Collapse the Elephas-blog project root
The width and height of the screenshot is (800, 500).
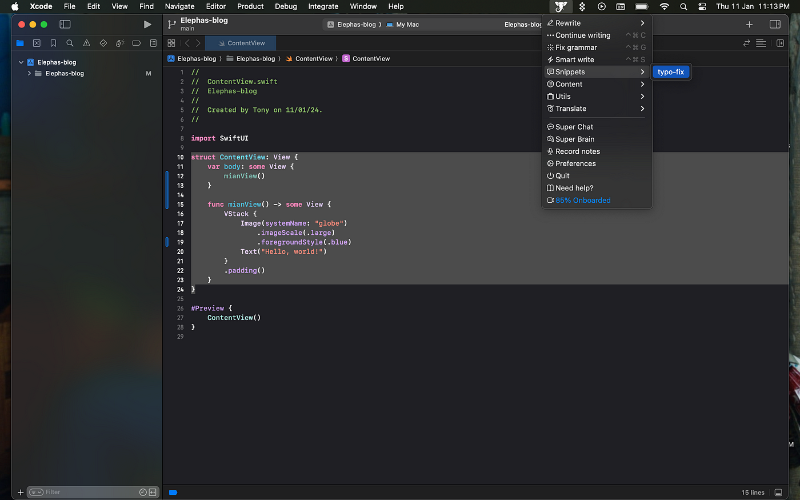point(21,62)
